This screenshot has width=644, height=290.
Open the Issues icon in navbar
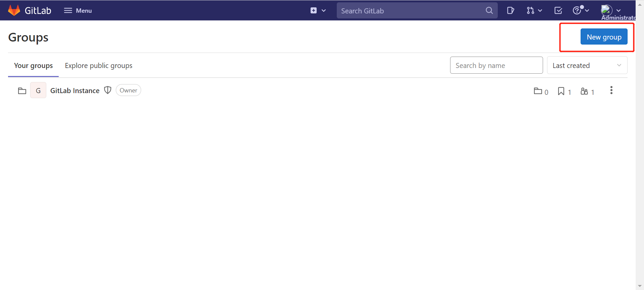click(511, 10)
